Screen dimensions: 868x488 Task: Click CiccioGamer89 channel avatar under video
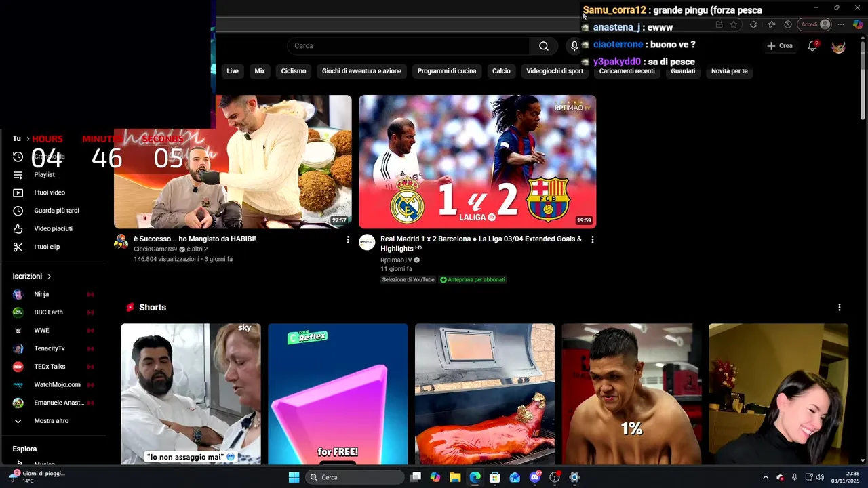[121, 242]
